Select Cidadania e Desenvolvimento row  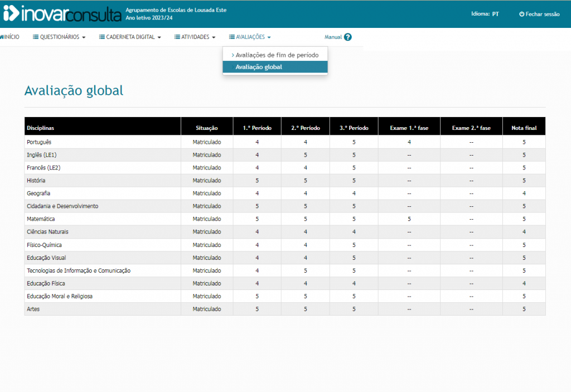pos(285,206)
